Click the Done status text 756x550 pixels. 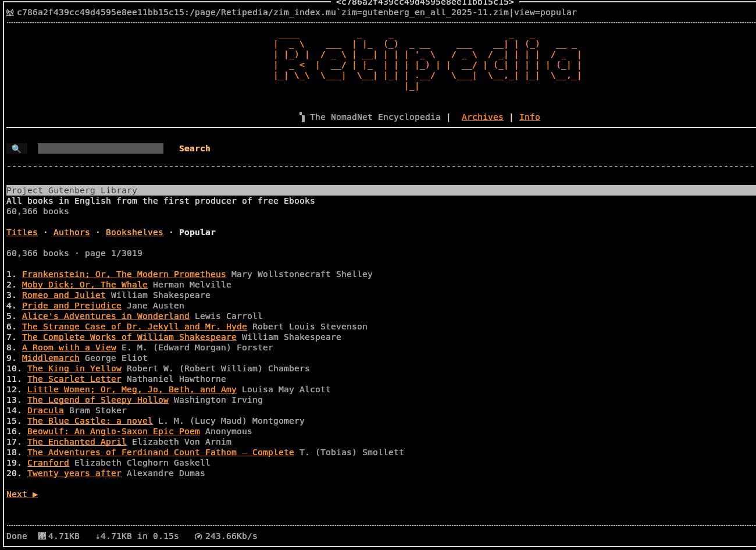[17, 536]
